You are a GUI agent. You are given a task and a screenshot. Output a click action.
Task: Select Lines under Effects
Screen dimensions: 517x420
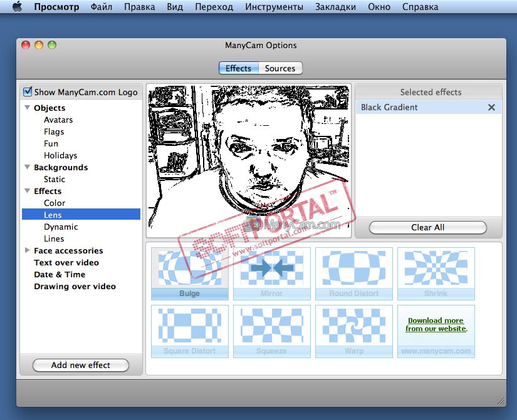[x=54, y=238]
